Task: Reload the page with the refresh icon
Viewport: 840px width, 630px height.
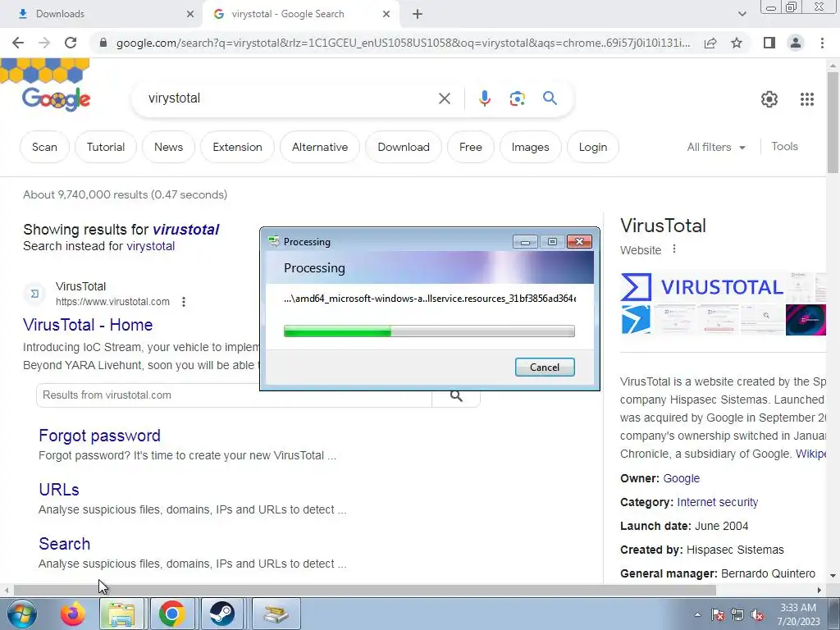Action: [71, 43]
